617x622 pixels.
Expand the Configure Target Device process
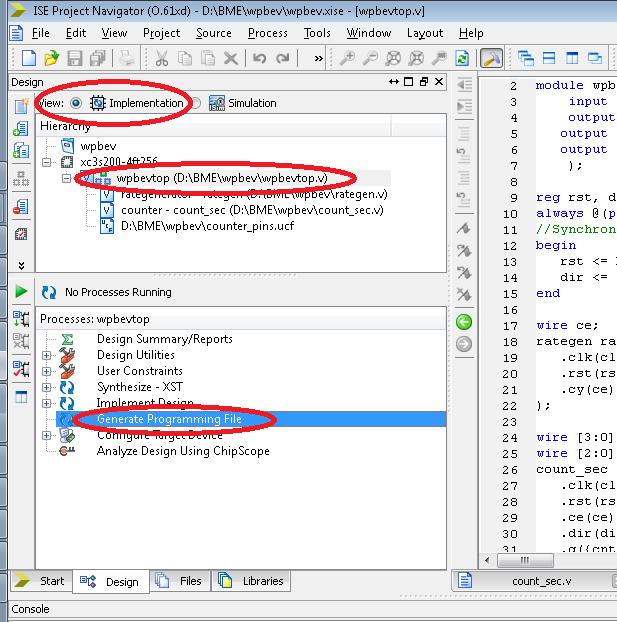[46, 435]
